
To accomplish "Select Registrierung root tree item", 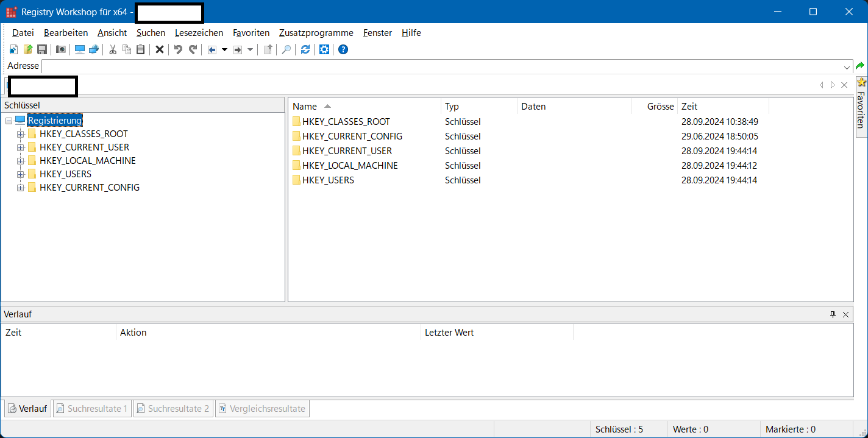I will click(x=55, y=121).
